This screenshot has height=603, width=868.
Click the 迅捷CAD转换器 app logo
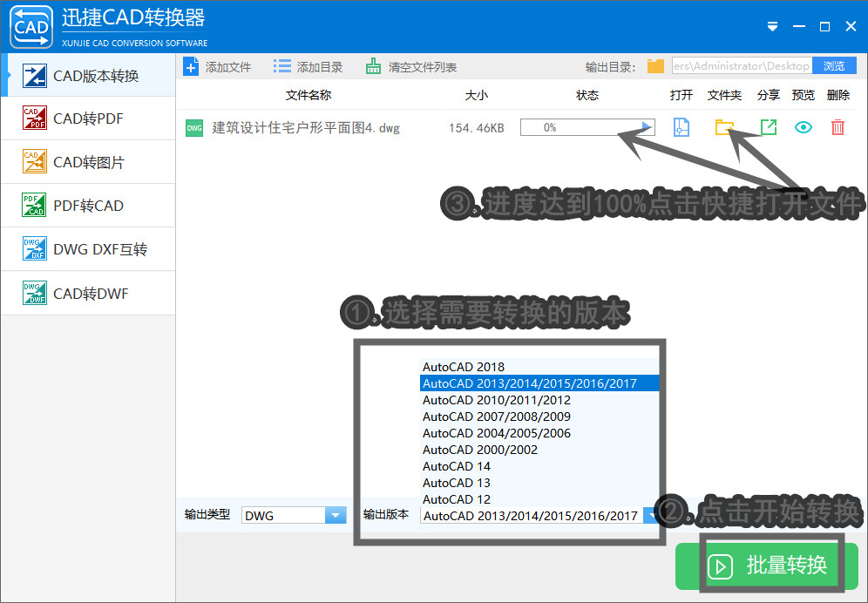pyautogui.click(x=31, y=27)
